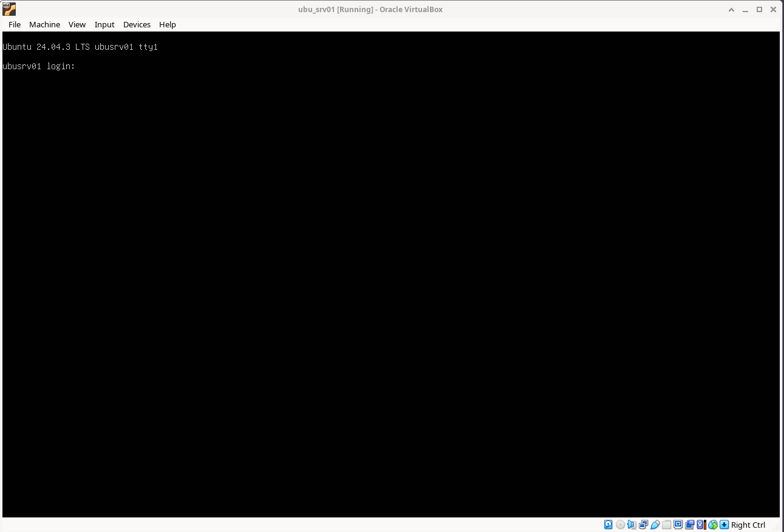The image size is (784, 532).
Task: Click the Right Ctrl host key label
Action: click(x=748, y=525)
